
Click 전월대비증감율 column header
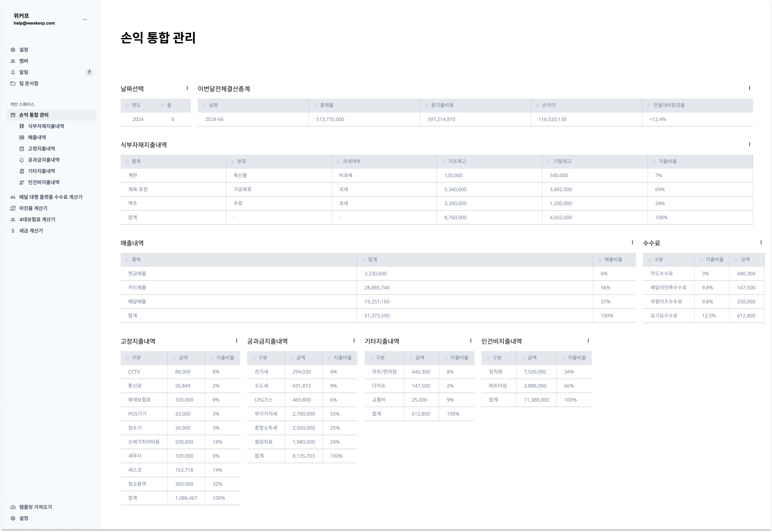pos(669,105)
